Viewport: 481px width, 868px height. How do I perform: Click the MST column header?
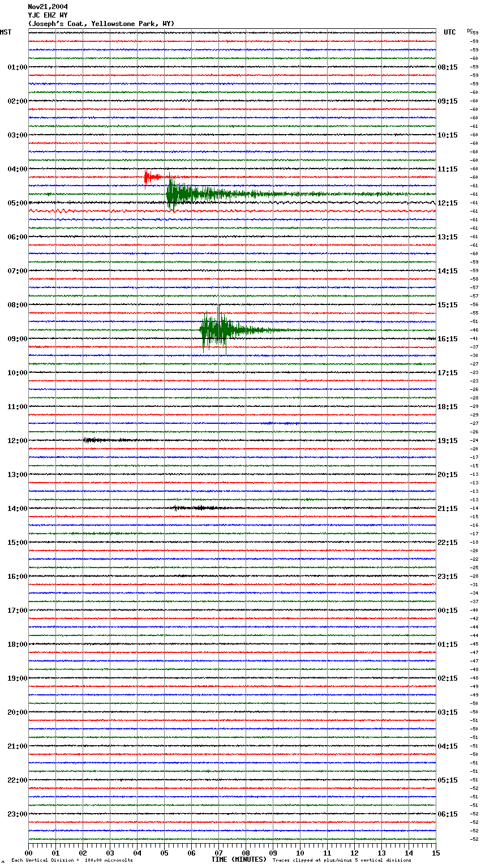(x=6, y=32)
